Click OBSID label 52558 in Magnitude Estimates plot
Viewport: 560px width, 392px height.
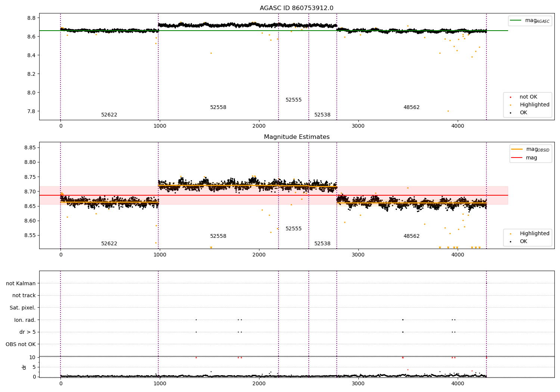coord(218,236)
